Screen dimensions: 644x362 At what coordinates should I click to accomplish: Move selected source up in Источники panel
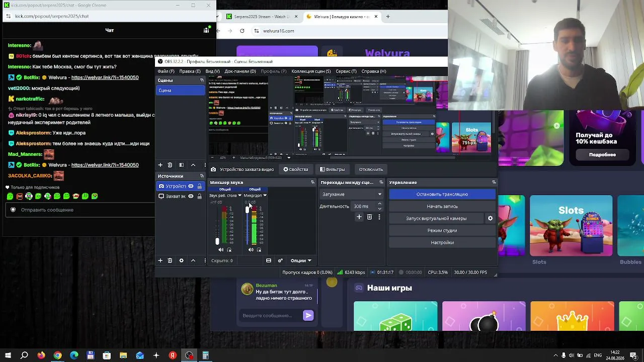(x=193, y=260)
